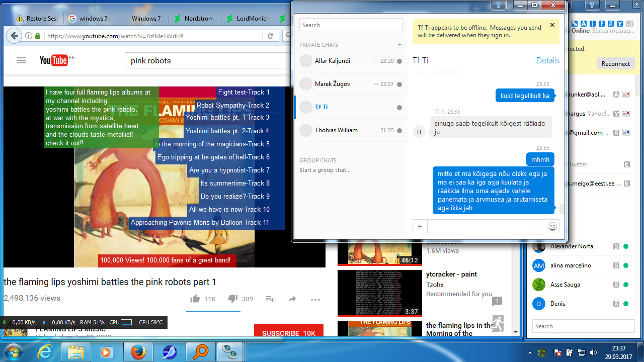Expand the +2 additional accounts indicator
Viewport: 644px width, 362px height.
point(629,24)
